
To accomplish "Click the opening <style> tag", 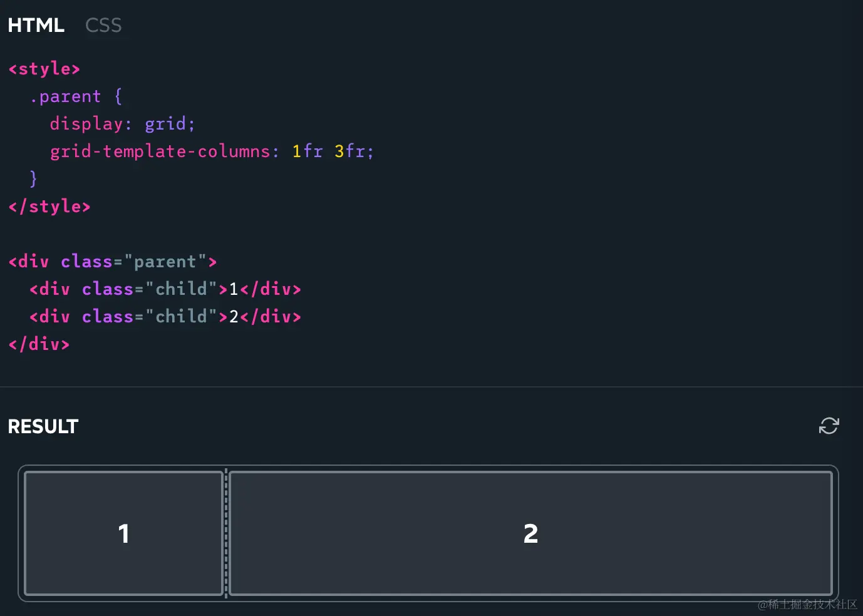I will click(x=44, y=69).
